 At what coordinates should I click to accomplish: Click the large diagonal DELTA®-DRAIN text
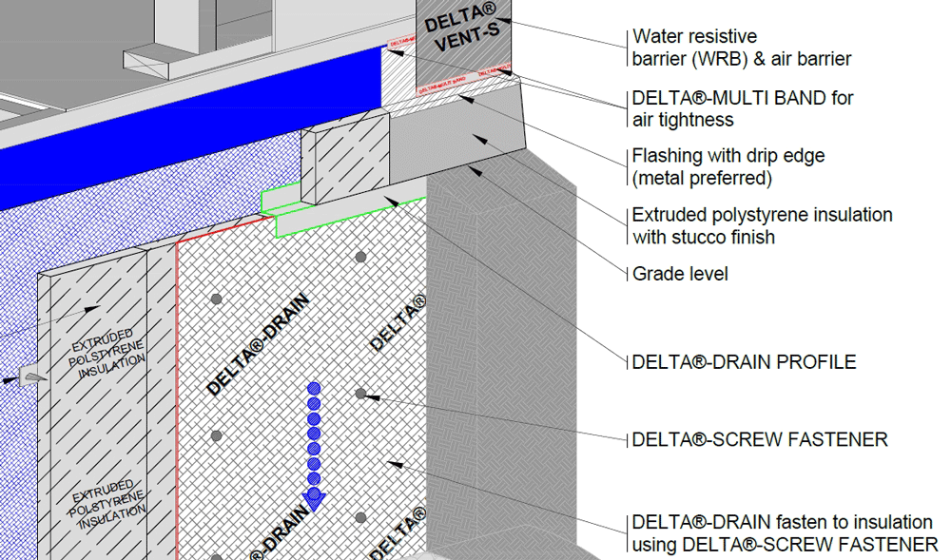pyautogui.click(x=258, y=344)
